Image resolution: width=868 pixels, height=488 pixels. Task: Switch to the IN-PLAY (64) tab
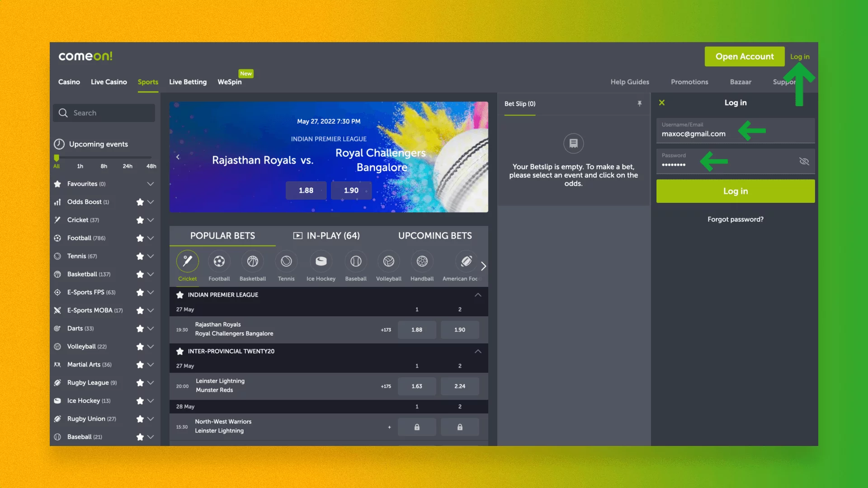[326, 235]
